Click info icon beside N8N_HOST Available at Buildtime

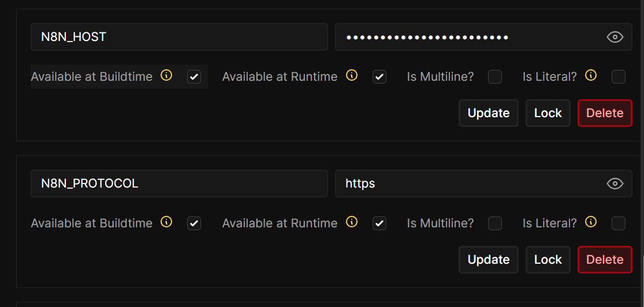(x=166, y=76)
